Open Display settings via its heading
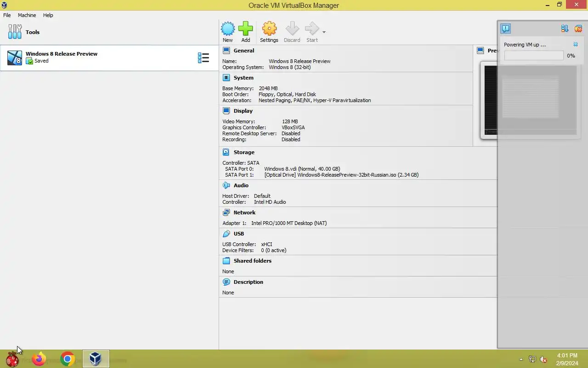The width and height of the screenshot is (588, 368). tap(243, 111)
